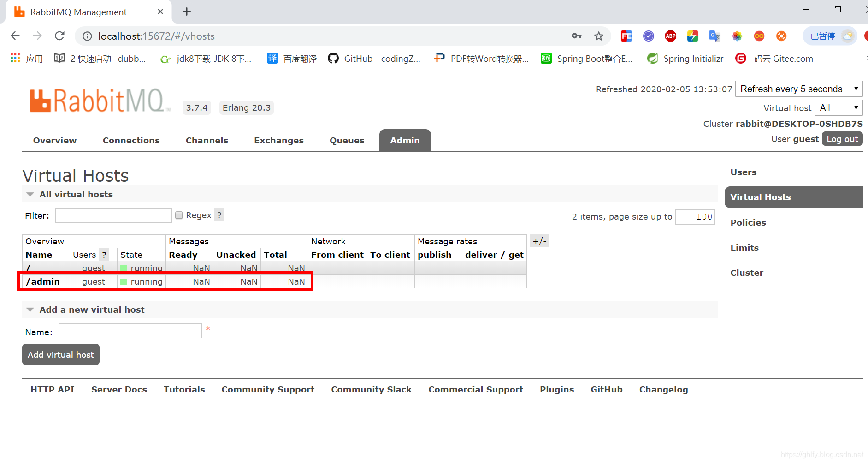868x463 pixels.
Task: Open the refresh interval dropdown
Action: point(799,89)
